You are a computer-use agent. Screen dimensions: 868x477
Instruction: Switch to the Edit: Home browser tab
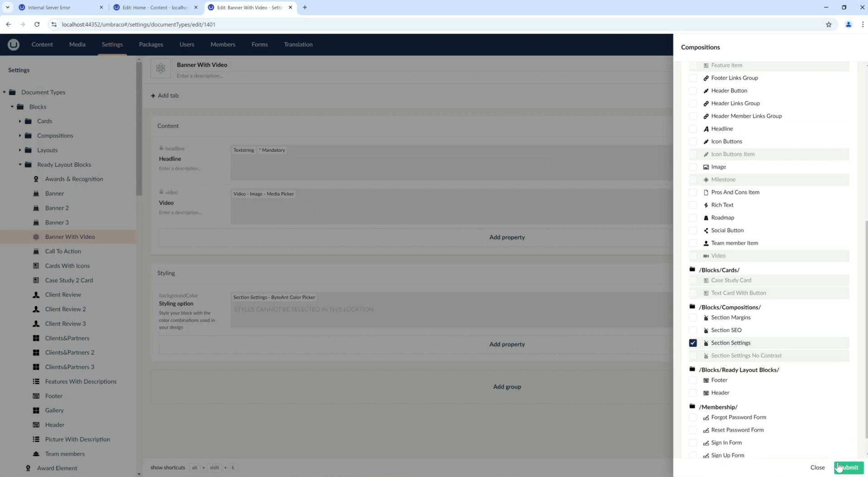(x=155, y=7)
